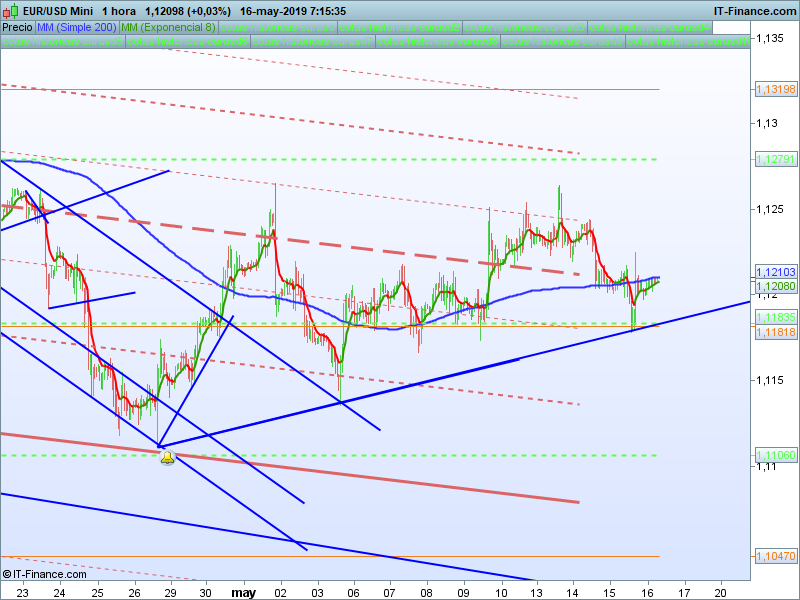Screen dimensions: 800x600
Task: Click the 24 date axis label
Action: (x=60, y=592)
